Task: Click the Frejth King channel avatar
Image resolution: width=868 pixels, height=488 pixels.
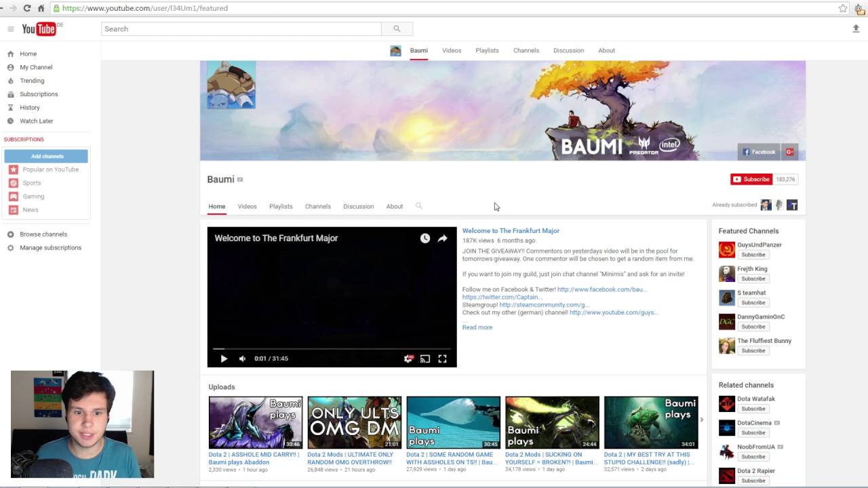Action: [727, 273]
